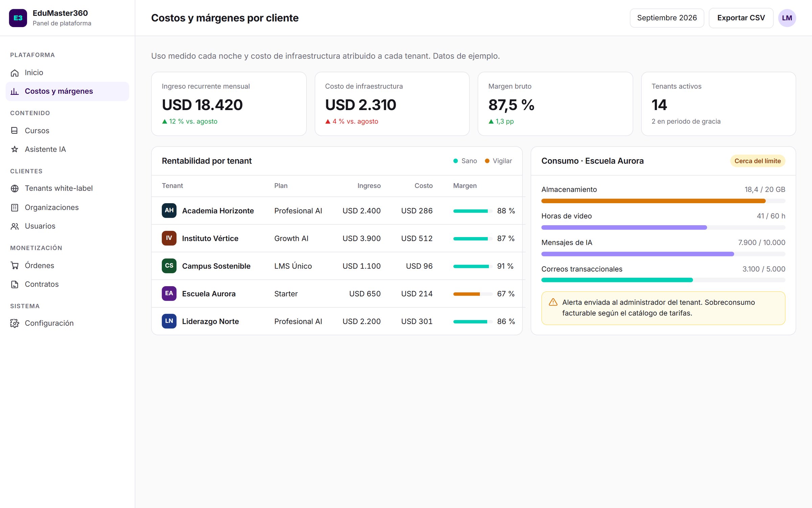Click the 18,4 / 20 GB storage value

(x=765, y=189)
